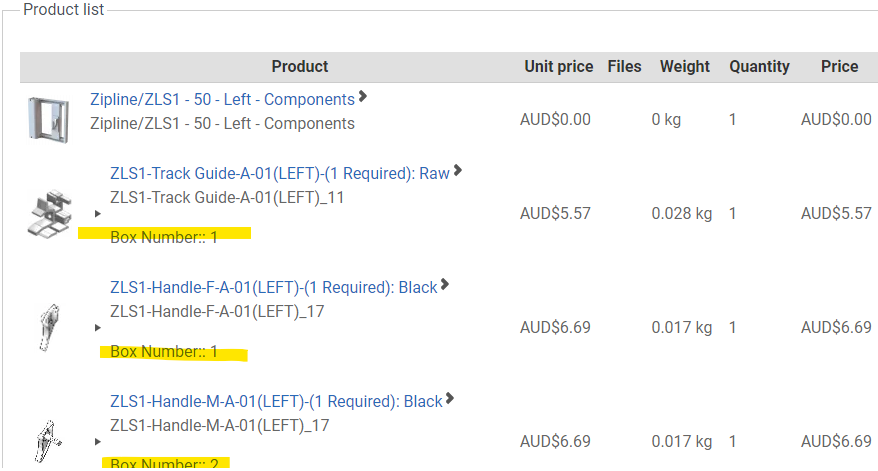Expand Handle-F row details triangle
This screenshot has width=878, height=471.
(97, 328)
